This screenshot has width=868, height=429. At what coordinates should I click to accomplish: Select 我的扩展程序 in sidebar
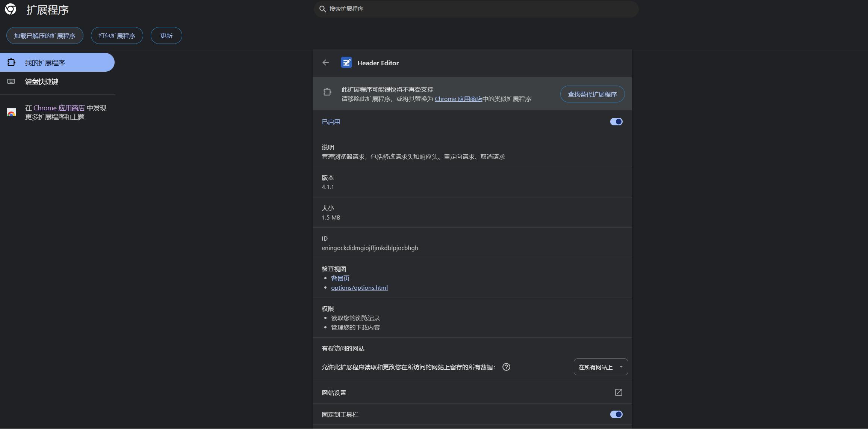pyautogui.click(x=57, y=62)
